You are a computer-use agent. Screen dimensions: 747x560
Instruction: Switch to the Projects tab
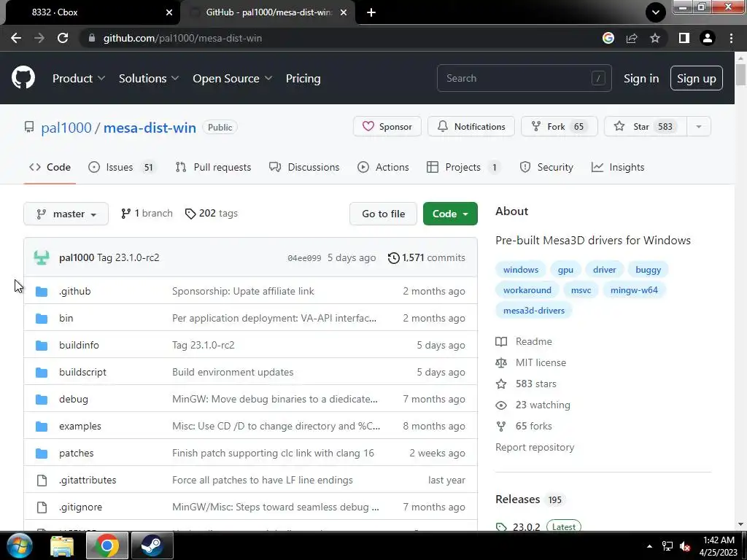pos(463,167)
